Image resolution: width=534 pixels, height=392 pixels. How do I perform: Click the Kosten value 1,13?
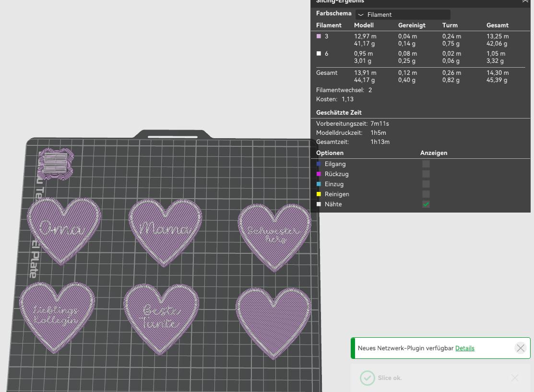(x=348, y=99)
